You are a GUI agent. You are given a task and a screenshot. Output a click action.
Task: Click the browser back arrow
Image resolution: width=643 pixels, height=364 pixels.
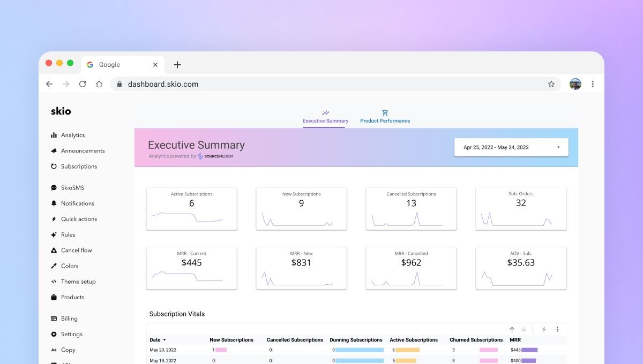(49, 84)
